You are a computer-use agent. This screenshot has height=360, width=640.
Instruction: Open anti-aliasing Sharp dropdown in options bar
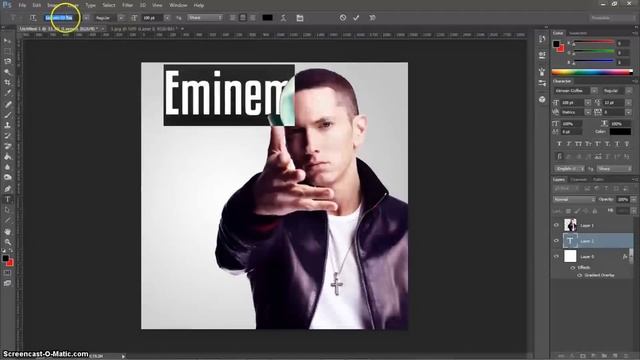point(205,18)
